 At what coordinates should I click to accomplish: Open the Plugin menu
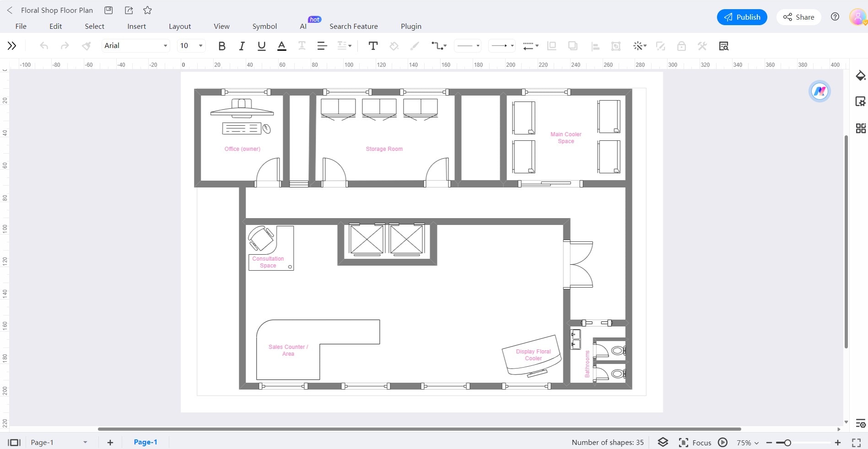pyautogui.click(x=411, y=26)
